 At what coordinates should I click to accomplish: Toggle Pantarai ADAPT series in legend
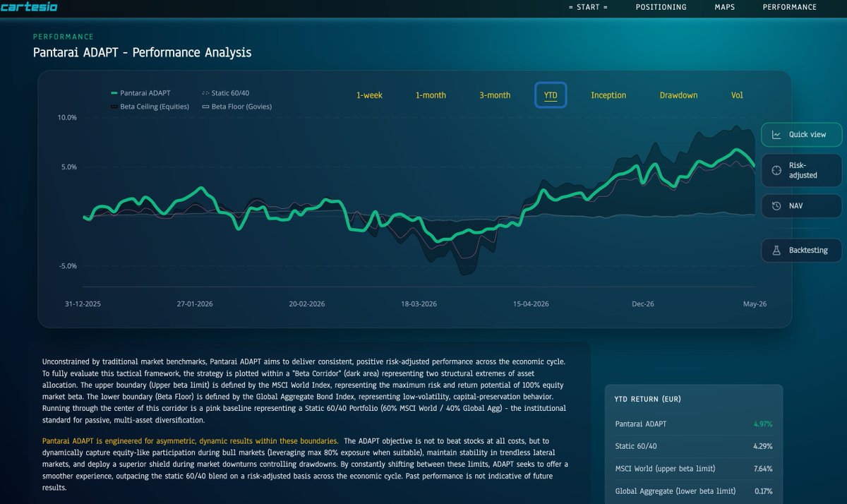click(x=141, y=92)
